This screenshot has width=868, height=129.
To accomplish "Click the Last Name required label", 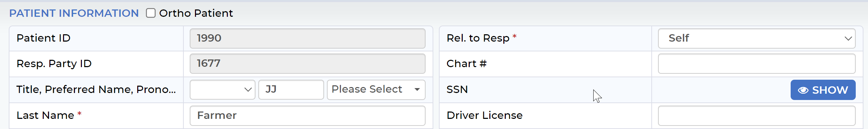I will coord(49,115).
